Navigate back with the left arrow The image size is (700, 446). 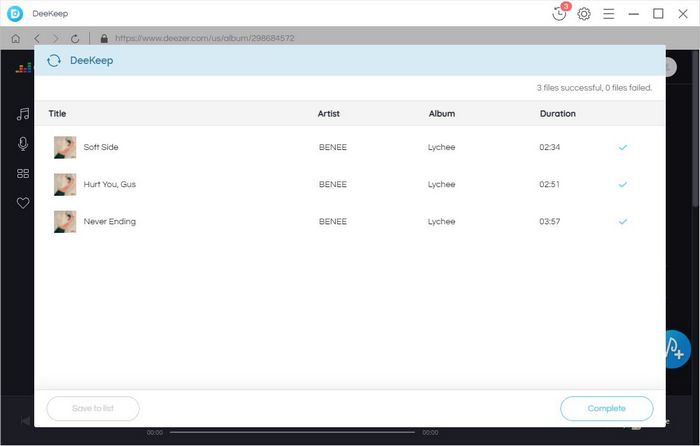click(x=37, y=38)
